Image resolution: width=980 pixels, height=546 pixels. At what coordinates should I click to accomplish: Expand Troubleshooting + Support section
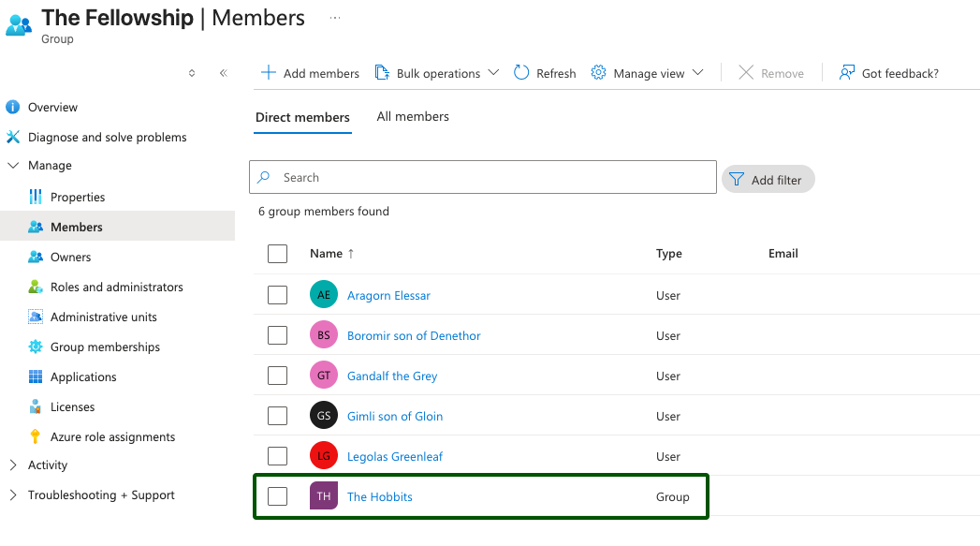(x=13, y=494)
